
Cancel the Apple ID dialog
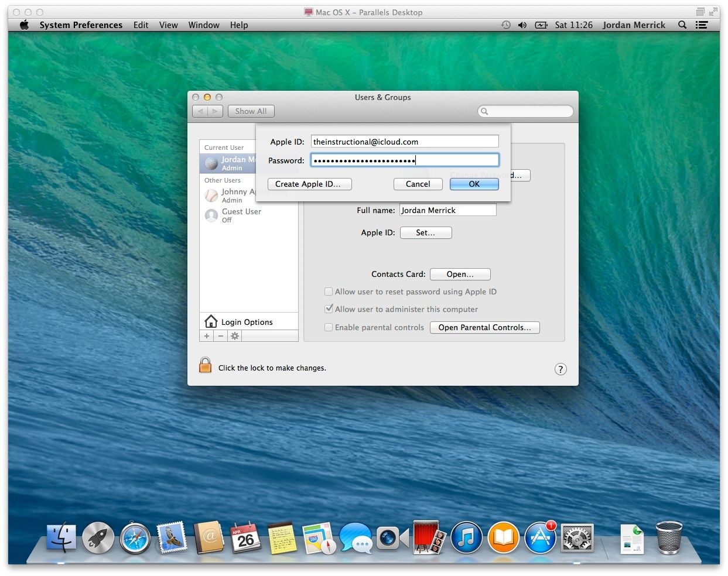418,184
